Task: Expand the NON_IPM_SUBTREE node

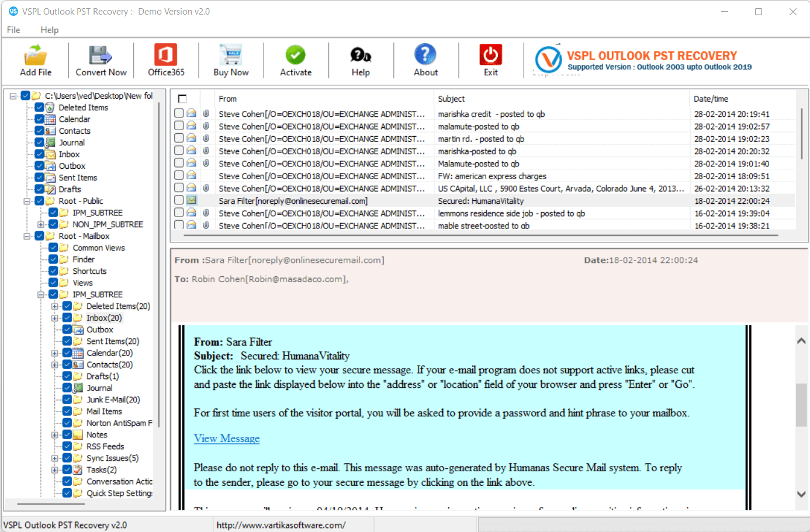Action: [x=41, y=224]
